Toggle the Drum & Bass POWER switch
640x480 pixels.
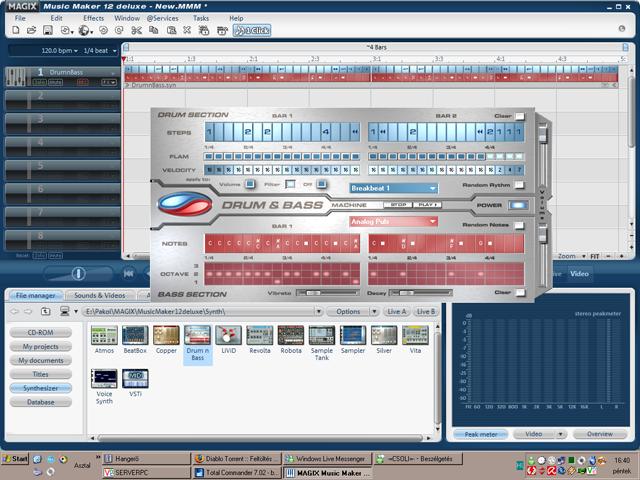(x=517, y=205)
